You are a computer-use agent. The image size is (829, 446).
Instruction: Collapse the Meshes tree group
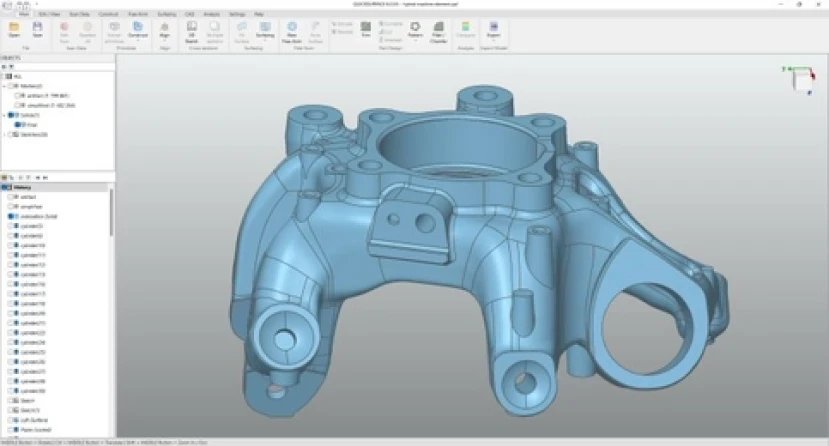pyautogui.click(x=5, y=86)
